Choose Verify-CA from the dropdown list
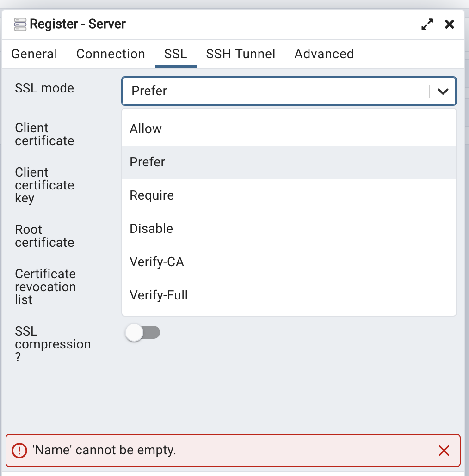Viewport: 469px width, 476px height. click(289, 262)
